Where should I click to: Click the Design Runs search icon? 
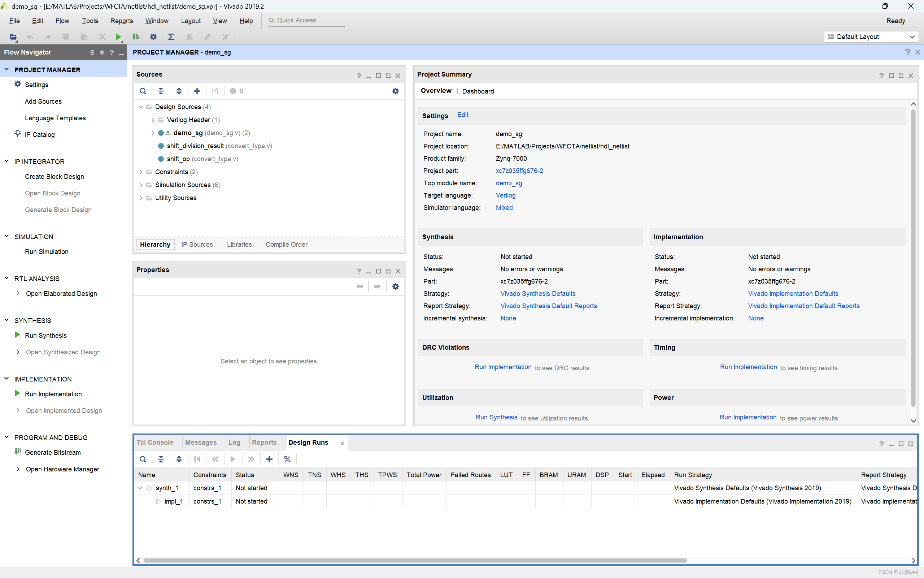click(143, 459)
